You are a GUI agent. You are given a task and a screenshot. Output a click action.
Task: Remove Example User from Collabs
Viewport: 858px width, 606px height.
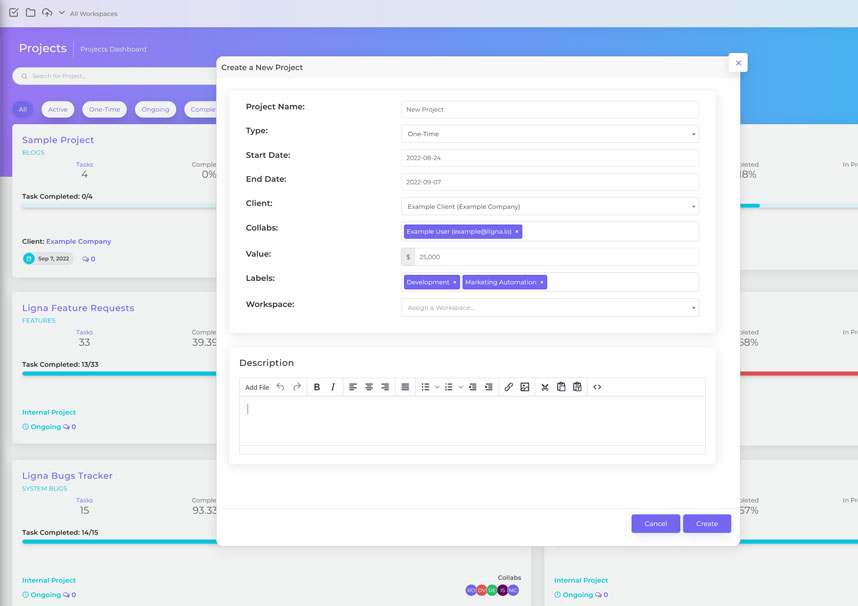point(518,230)
